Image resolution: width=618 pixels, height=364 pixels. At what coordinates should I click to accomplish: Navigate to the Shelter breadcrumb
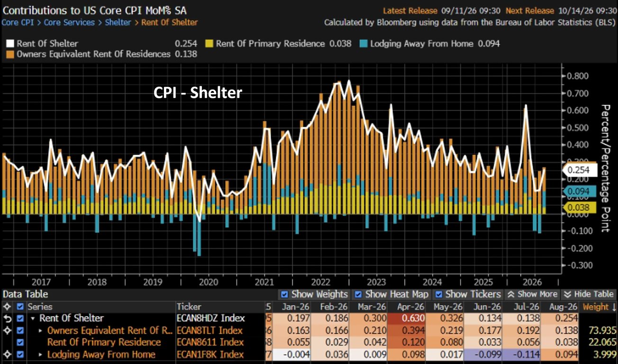118,22
